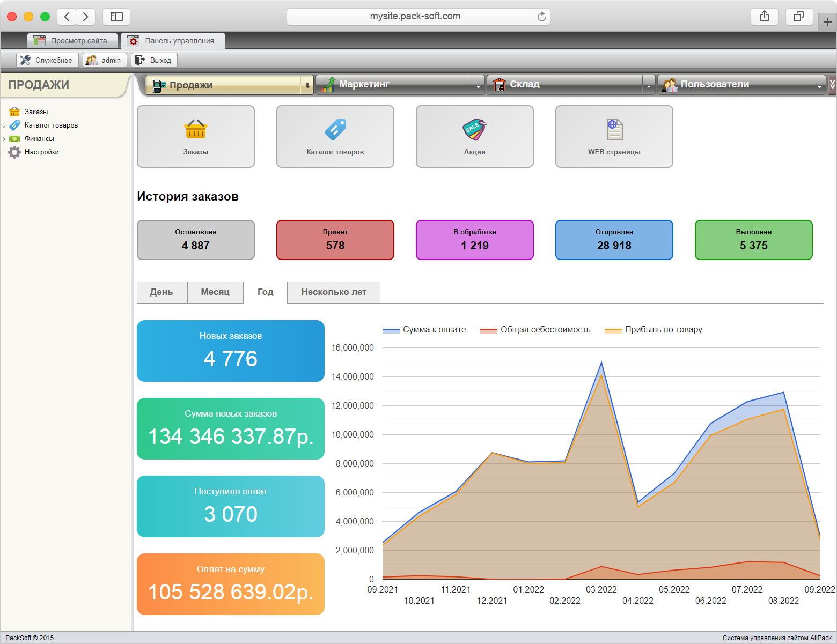Toggle Прибыль по товару legend swatch
This screenshot has width=837, height=644.
pyautogui.click(x=613, y=330)
